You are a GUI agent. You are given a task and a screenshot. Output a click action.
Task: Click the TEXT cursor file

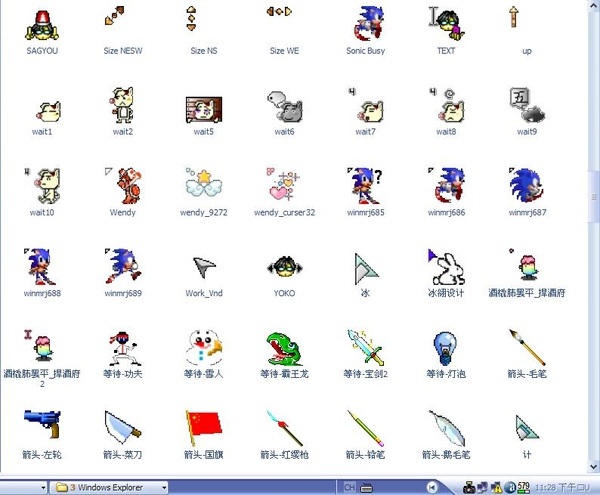pos(446,23)
